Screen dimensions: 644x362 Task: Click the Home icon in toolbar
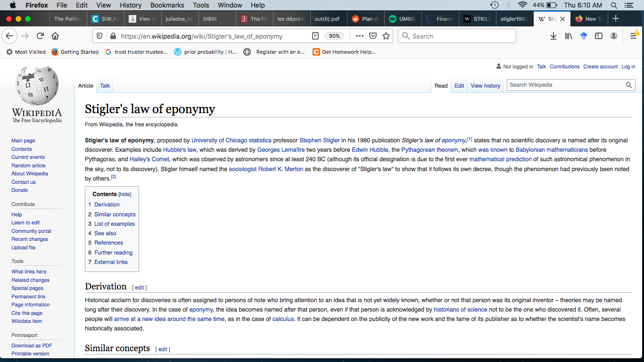pos(55,36)
